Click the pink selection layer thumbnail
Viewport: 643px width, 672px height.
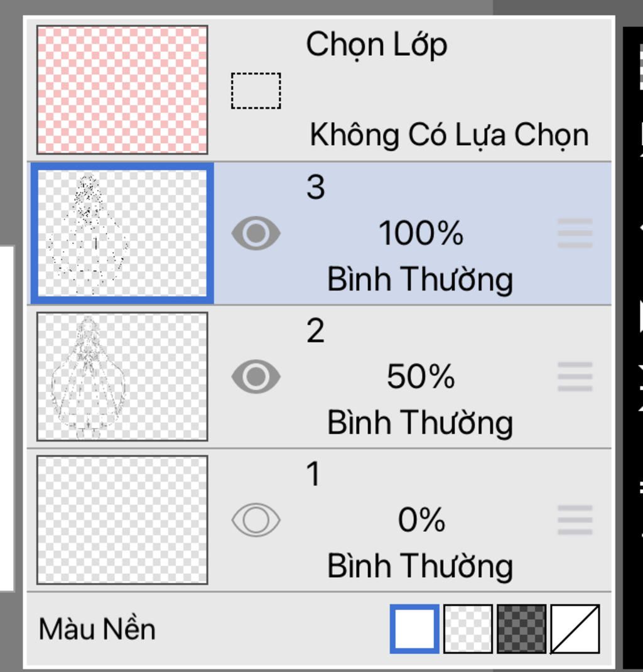tap(122, 90)
